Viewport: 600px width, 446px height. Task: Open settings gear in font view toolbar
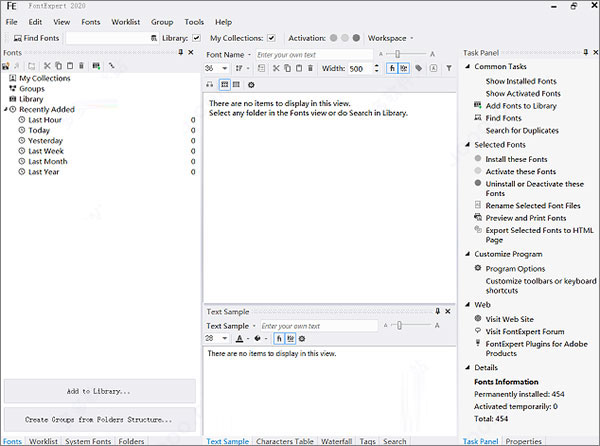pos(251,85)
